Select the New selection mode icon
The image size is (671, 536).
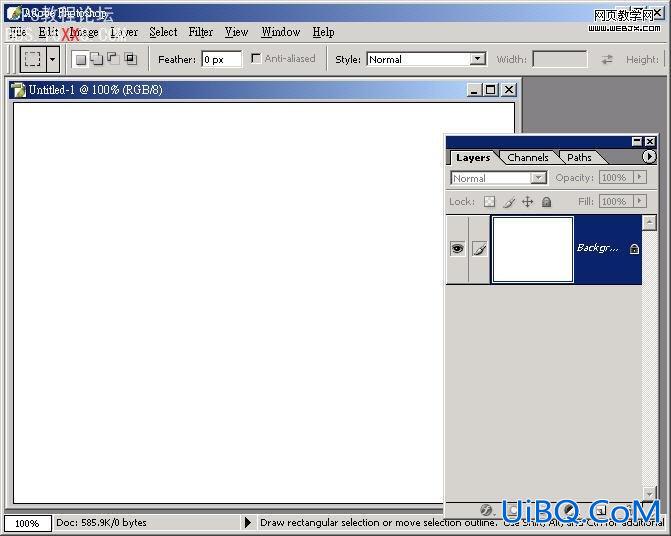81,59
